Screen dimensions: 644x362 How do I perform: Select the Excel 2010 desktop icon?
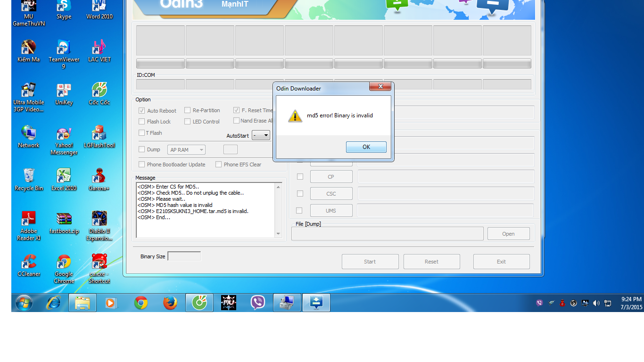[x=64, y=180]
